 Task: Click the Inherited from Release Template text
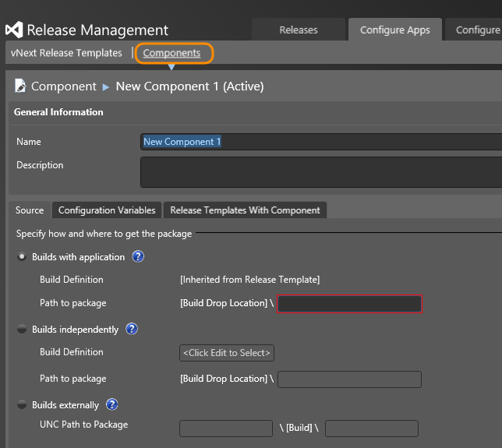click(x=249, y=280)
